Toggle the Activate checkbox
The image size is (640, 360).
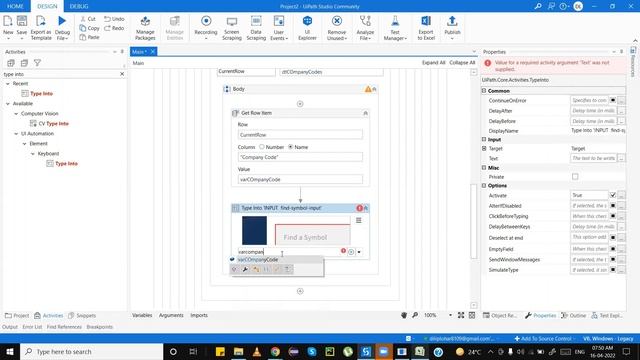point(613,195)
